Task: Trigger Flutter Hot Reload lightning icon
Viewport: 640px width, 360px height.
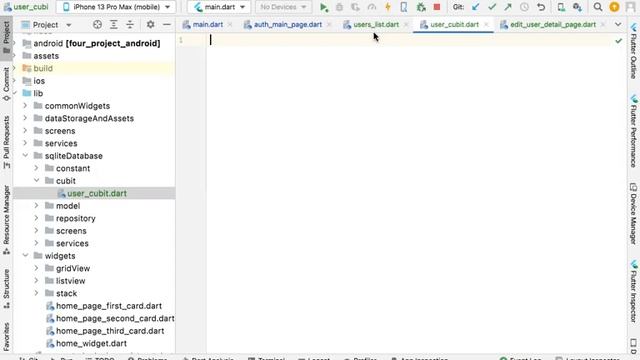Action: (388, 7)
